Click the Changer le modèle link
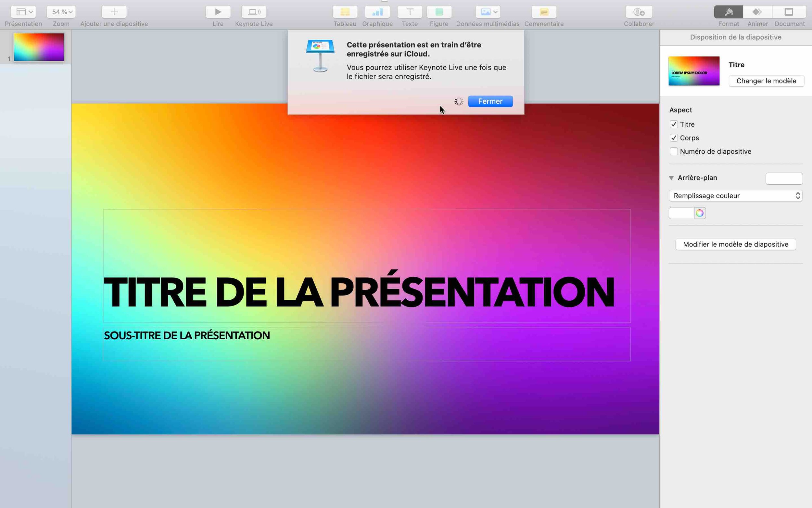Screen dimensions: 812x508 tap(767, 81)
